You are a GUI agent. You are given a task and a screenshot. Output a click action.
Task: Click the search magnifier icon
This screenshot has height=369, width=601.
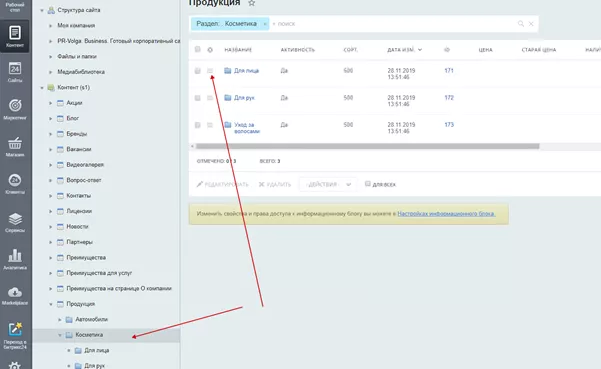(521, 24)
